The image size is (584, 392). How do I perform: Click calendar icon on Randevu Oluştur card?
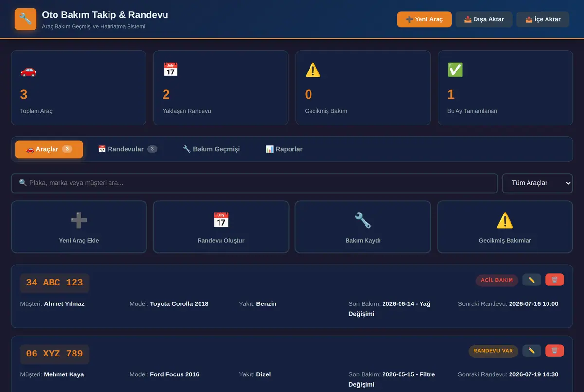pos(221,220)
